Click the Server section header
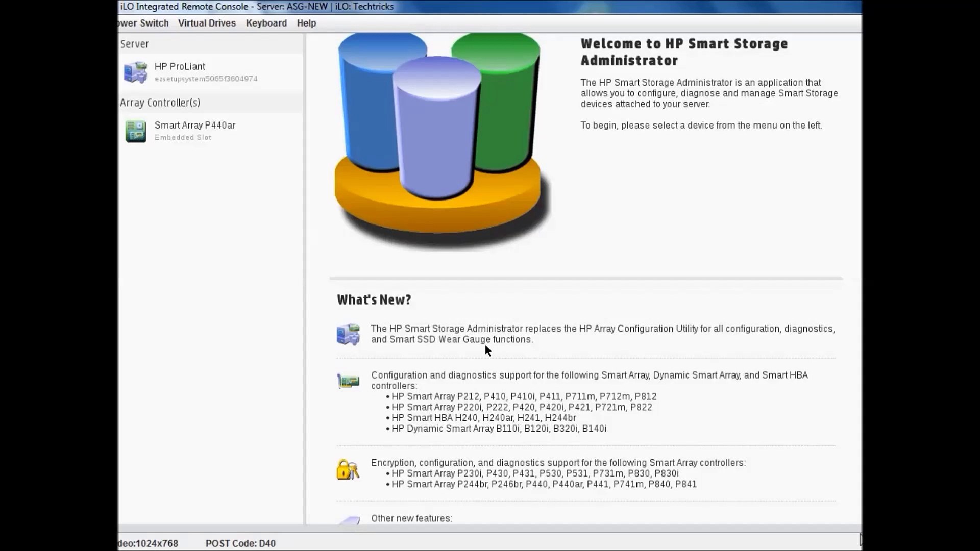 pos(134,44)
